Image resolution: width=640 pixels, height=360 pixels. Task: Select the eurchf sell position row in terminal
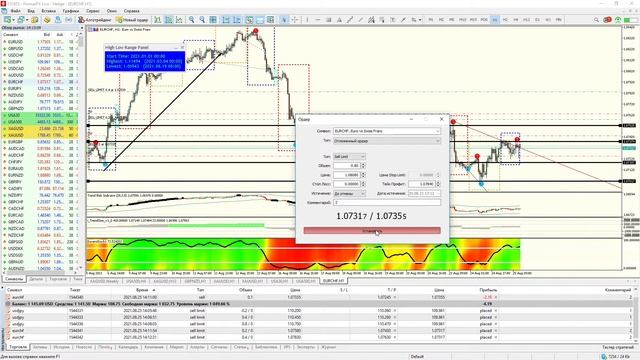click(x=320, y=297)
